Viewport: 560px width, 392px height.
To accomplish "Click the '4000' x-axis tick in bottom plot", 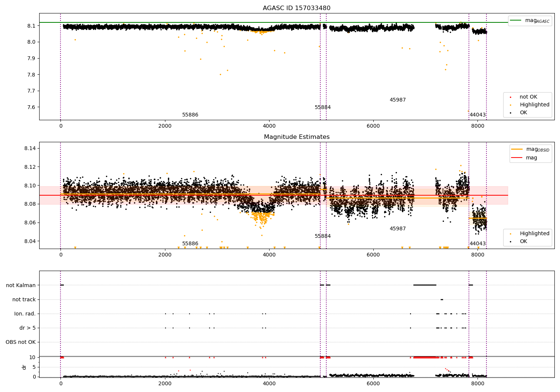I will click(269, 384).
